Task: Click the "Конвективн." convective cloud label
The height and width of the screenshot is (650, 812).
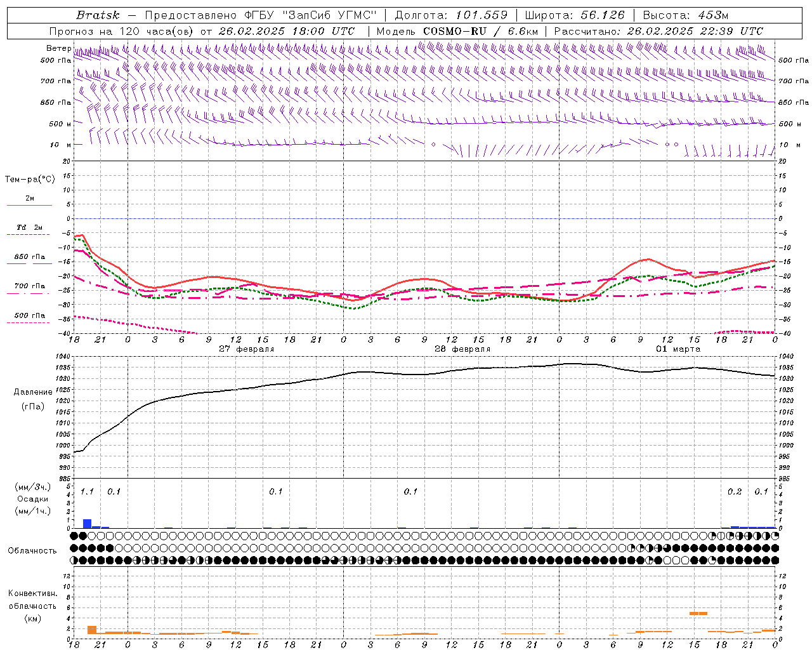Action: pos(32,594)
